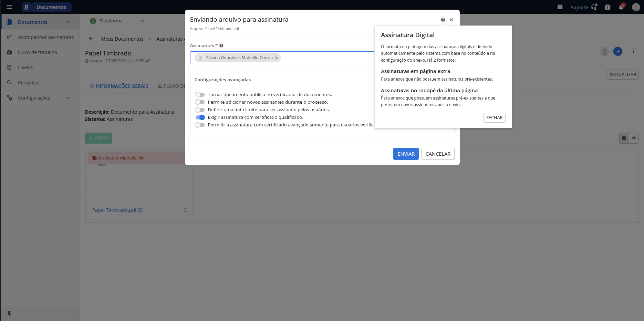The height and width of the screenshot is (321, 644).
Task: Collapse the Documentos sidebar section
Action: click(x=68, y=22)
